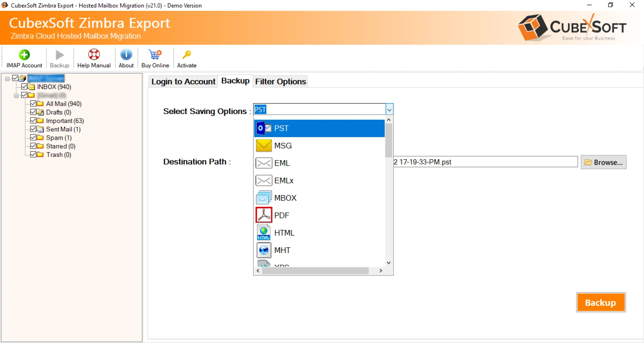Click the IMAP Account icon
The width and height of the screenshot is (644, 343).
(24, 58)
